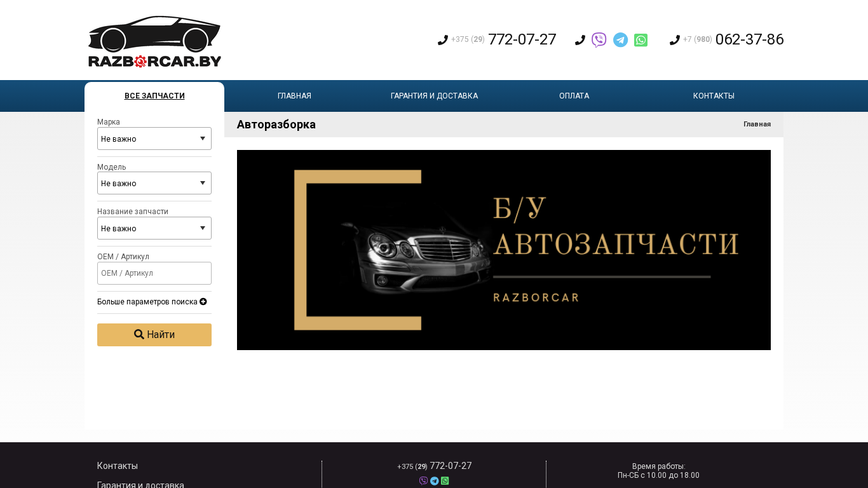Image resolution: width=868 pixels, height=488 pixels.
Task: Open footer Контакты link
Action: [x=118, y=466]
